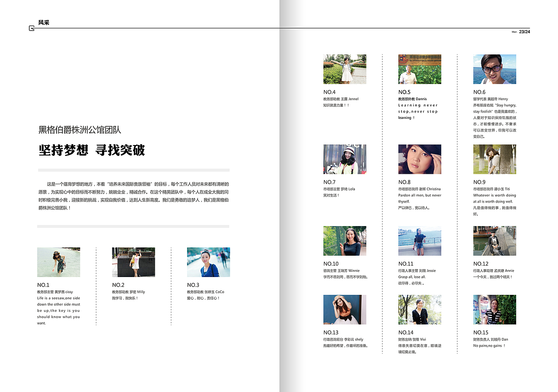The width and height of the screenshot is (558, 392).
Task: Open the NO.8 Christina close-up photo
Action: pos(420,159)
